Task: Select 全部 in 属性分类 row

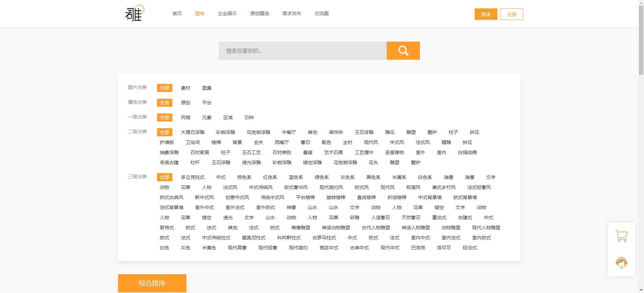Action: [165, 103]
